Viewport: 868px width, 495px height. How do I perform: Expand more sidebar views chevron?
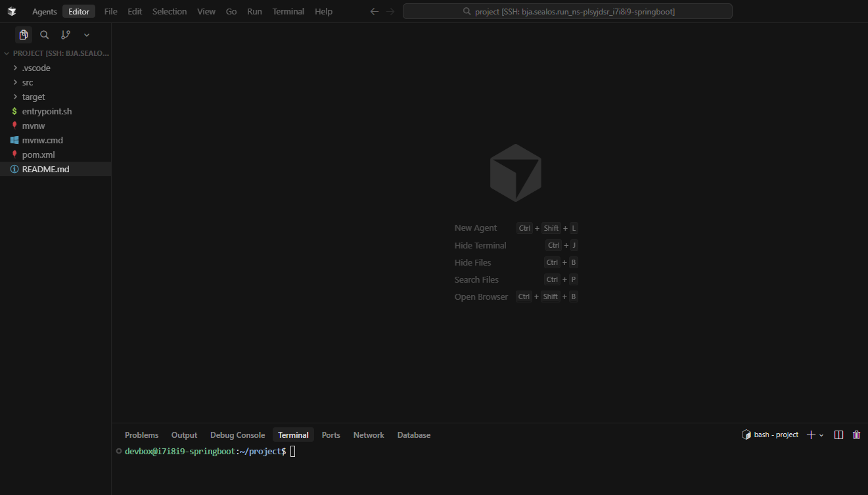87,35
